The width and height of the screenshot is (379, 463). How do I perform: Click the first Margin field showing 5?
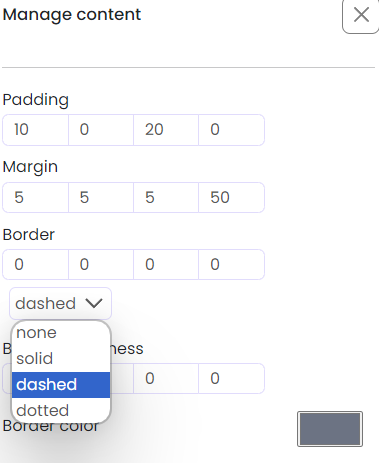[35, 197]
